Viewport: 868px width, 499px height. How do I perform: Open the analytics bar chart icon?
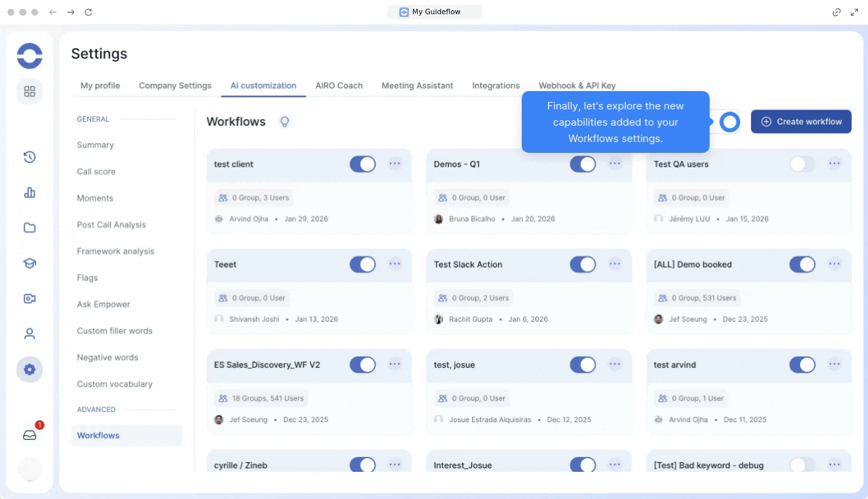(29, 192)
